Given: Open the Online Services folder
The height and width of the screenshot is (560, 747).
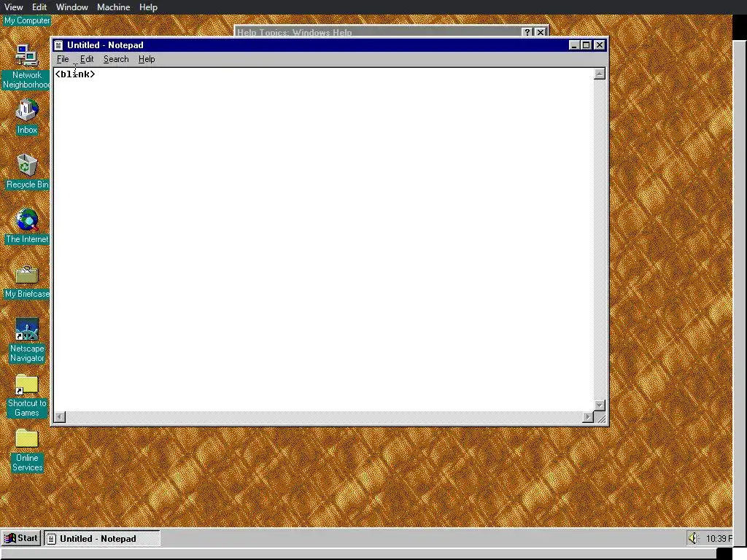Looking at the screenshot, I should tap(27, 451).
